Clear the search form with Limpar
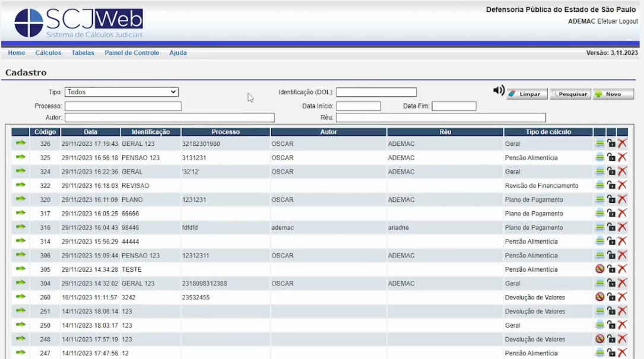This screenshot has width=644, height=359. [x=526, y=94]
